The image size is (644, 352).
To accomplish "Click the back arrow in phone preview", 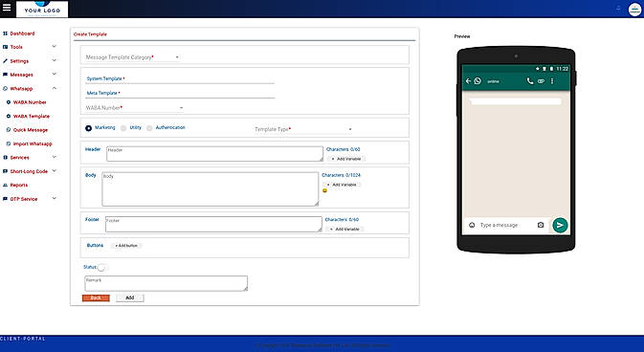I will point(468,81).
